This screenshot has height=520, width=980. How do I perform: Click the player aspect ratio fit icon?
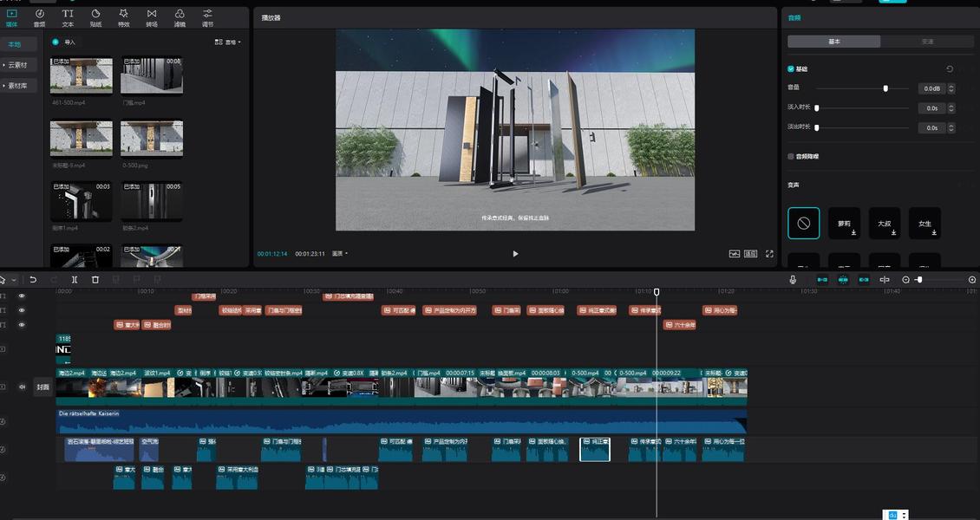(751, 253)
